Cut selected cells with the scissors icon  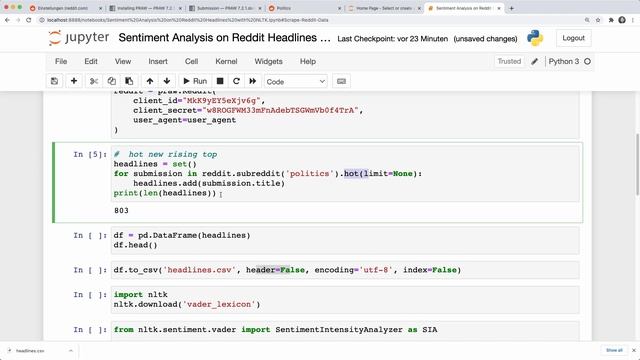[94, 81]
